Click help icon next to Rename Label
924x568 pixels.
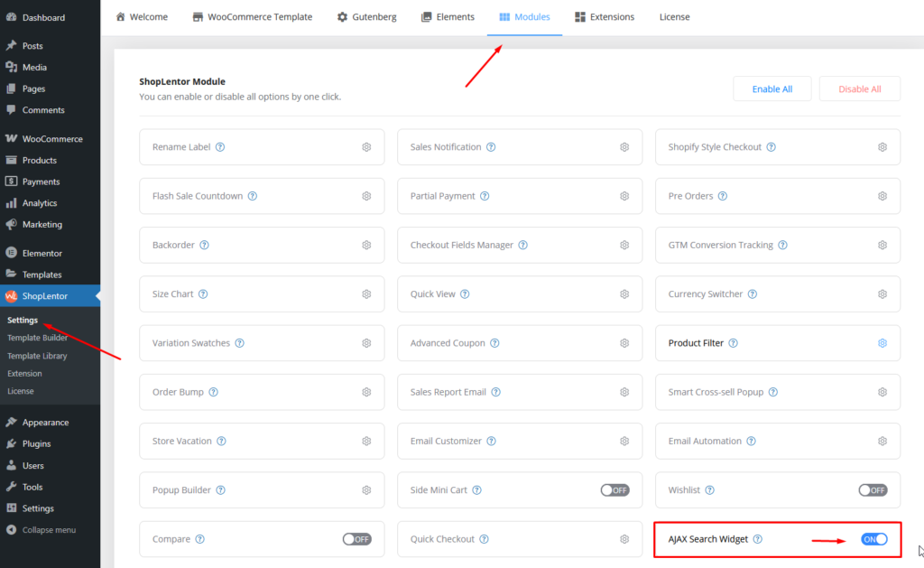[220, 147]
